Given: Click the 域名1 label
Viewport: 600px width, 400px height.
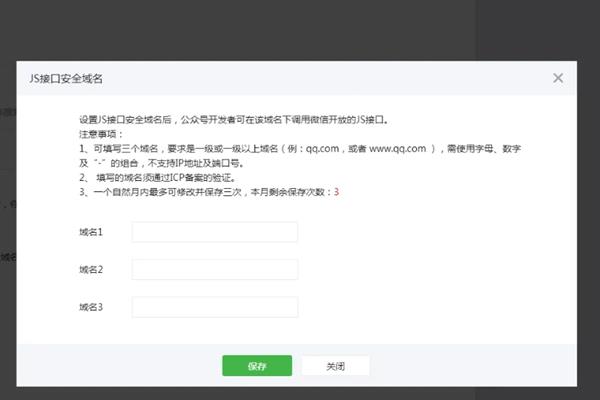Looking at the screenshot, I should tap(91, 232).
